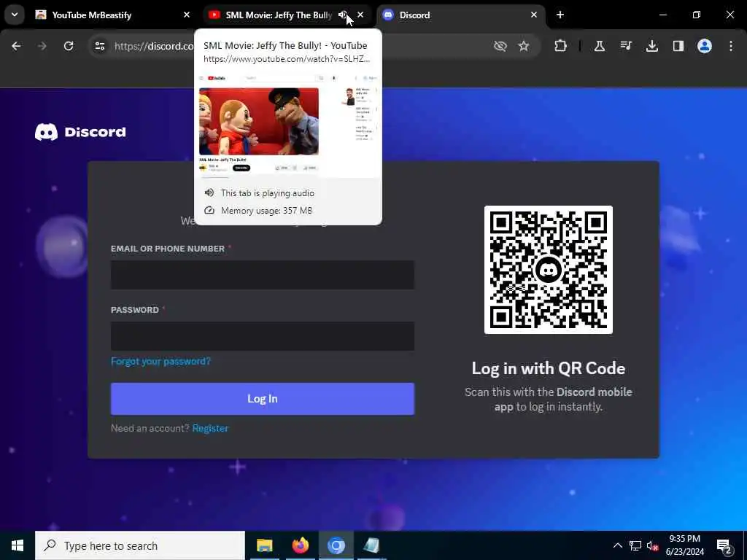The height and width of the screenshot is (560, 747).
Task: Toggle the side panel icon
Action: pos(678,46)
